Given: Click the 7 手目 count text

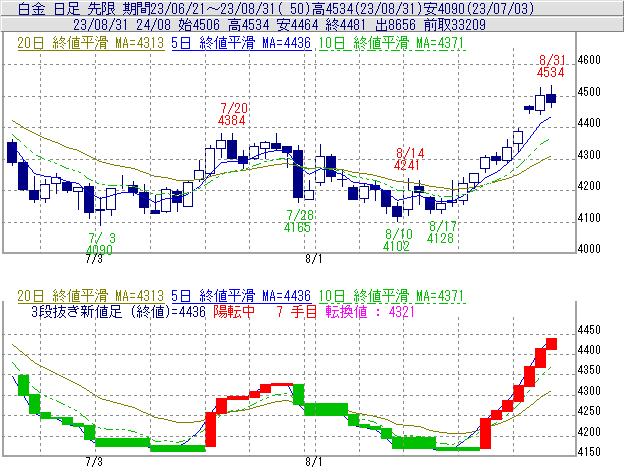Looking at the screenshot, I should coord(297,311).
